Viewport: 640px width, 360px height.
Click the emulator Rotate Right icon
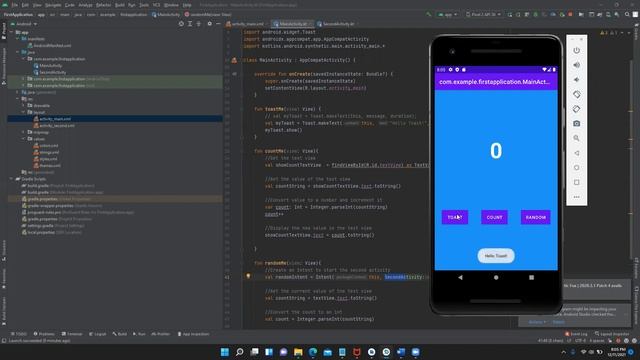tap(576, 109)
